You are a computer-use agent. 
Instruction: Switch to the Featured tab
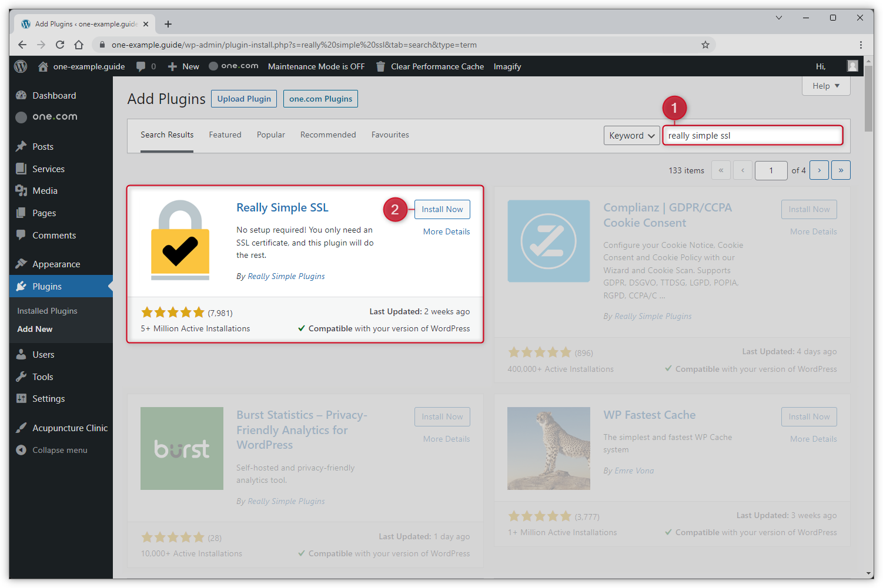click(225, 135)
